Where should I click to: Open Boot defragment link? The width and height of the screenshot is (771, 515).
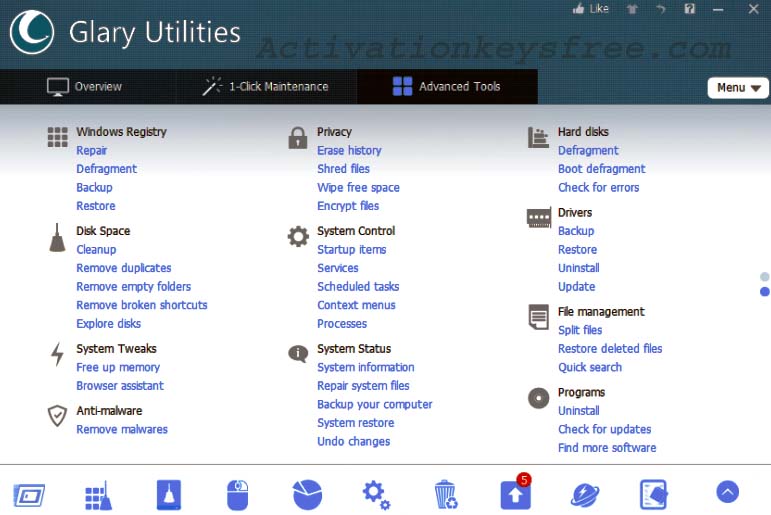(x=601, y=169)
